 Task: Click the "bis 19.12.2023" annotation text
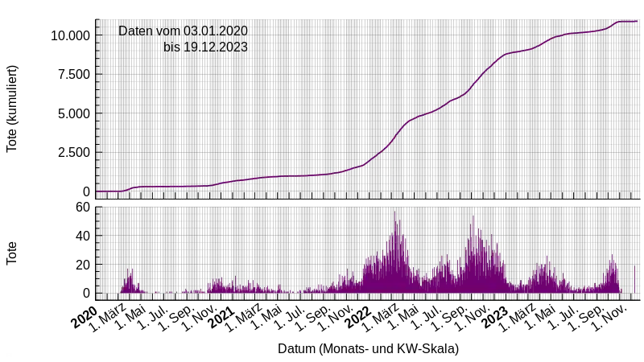pos(205,47)
